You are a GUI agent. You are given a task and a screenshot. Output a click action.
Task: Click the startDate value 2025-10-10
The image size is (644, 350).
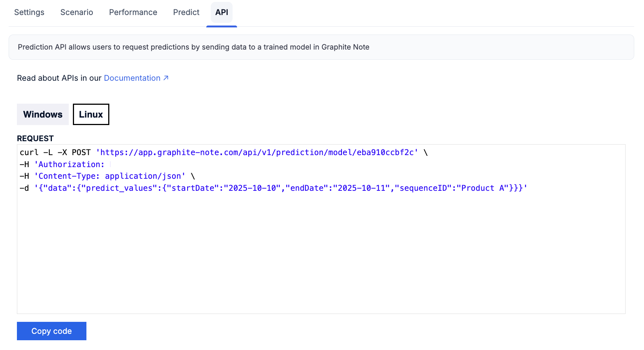[x=252, y=188]
